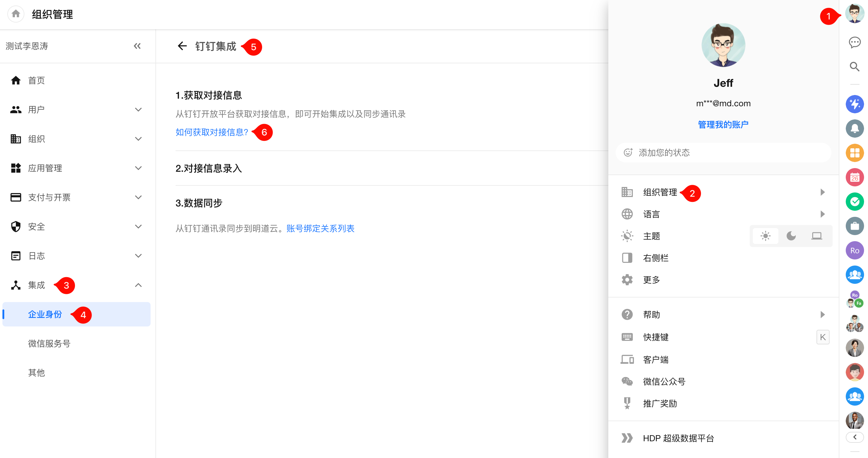Switch to dark theme moon option
Screen dimensions: 868x458
point(791,236)
